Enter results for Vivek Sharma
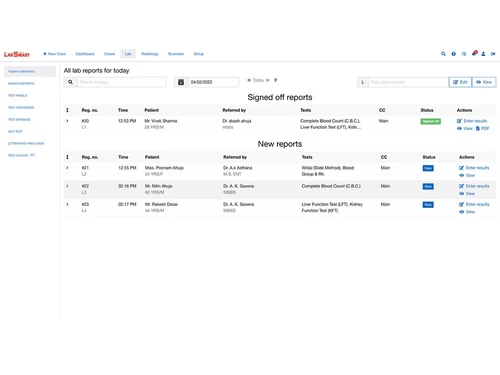 click(472, 121)
